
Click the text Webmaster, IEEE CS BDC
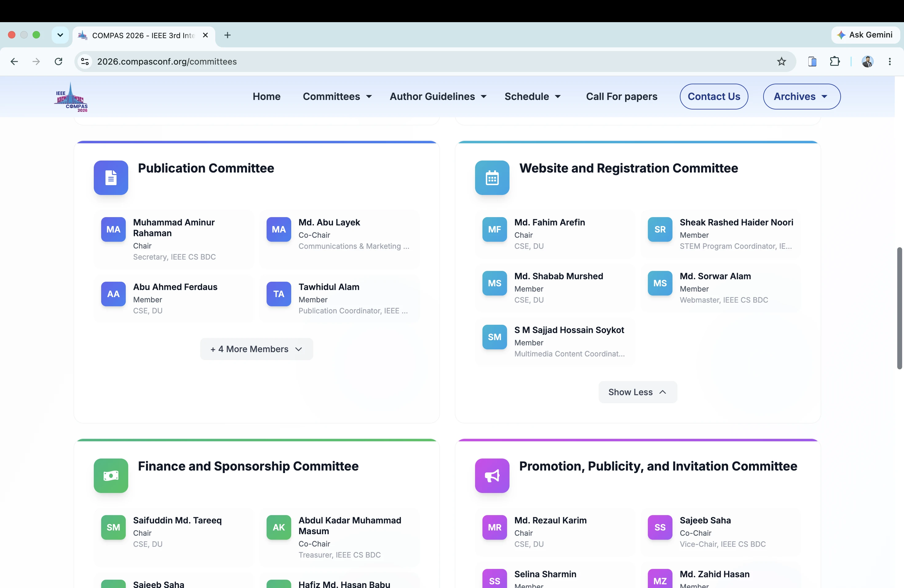[724, 300]
